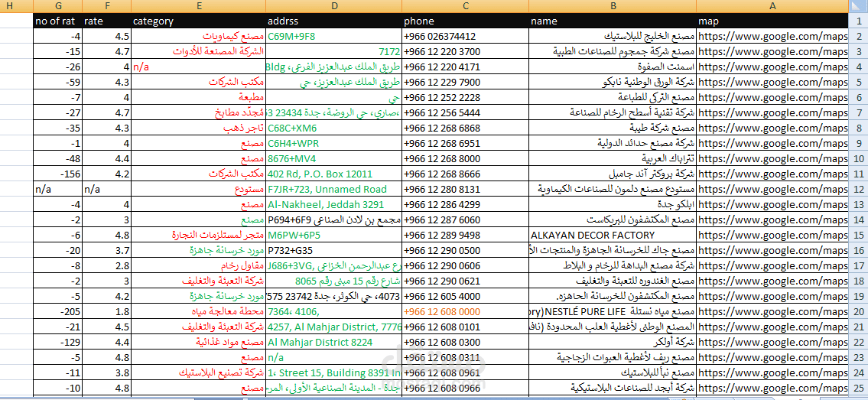868x400 pixels.
Task: Select phone cell +966 12 608 0966
Action: pos(466,387)
